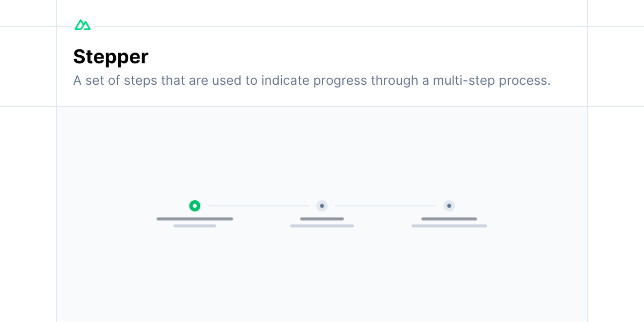Click the "Stepper" heading

pos(111,57)
